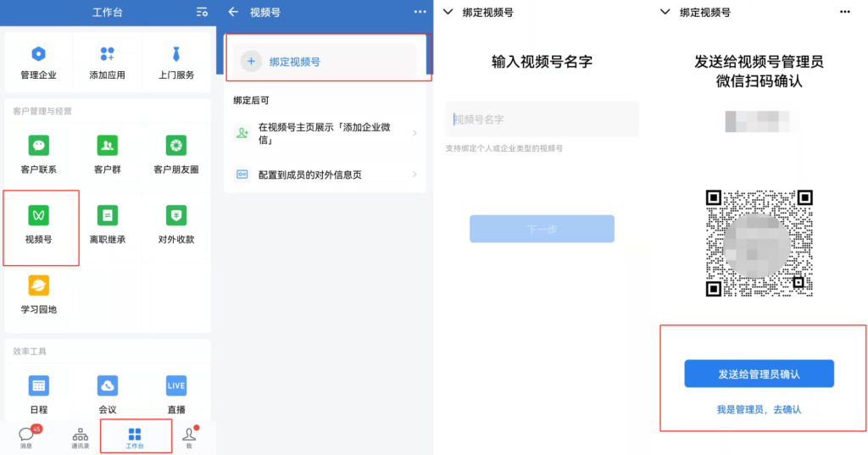Open 添加应用 icon
Image resolution: width=868 pixels, height=455 pixels.
pyautogui.click(x=108, y=54)
